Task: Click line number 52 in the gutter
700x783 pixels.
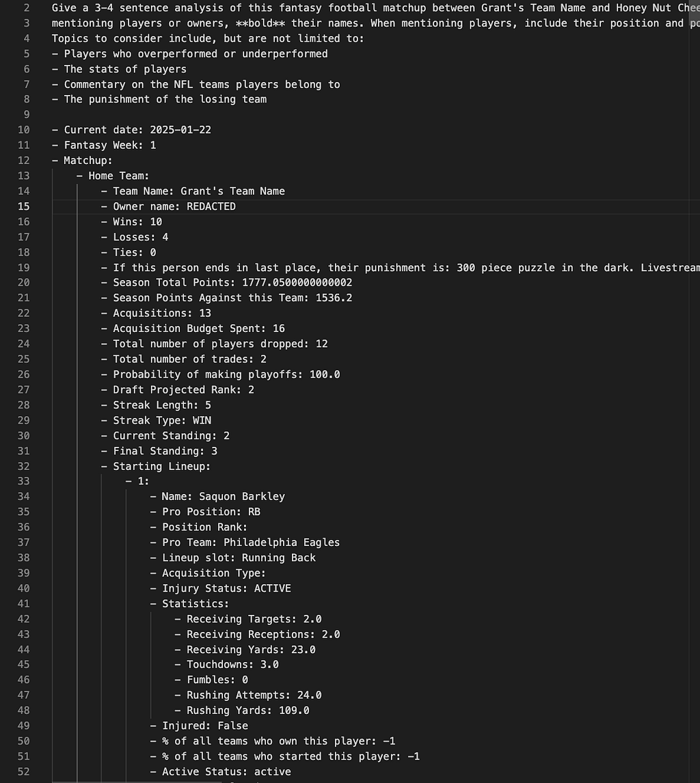Action: point(23,771)
